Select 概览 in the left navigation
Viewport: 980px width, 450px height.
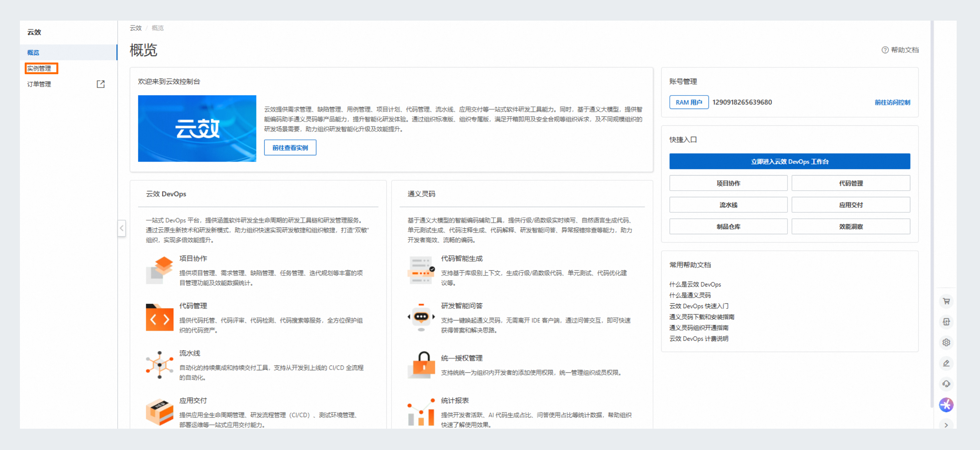pyautogui.click(x=69, y=53)
